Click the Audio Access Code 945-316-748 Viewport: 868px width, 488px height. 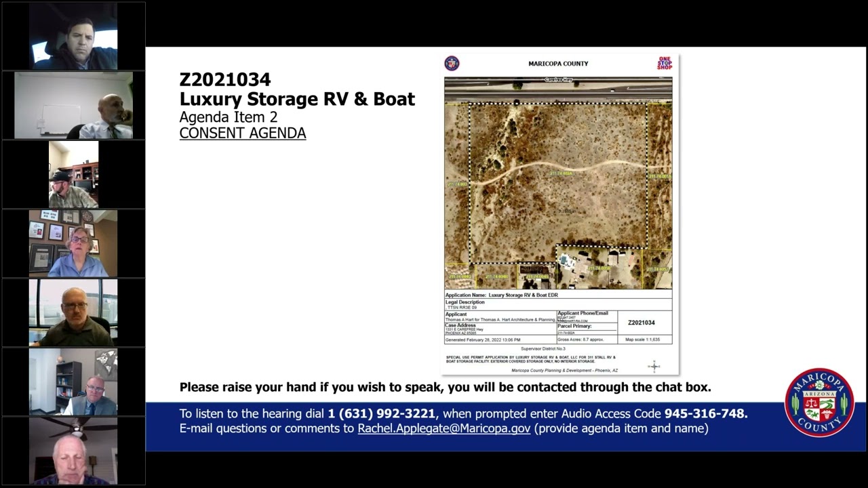pos(706,413)
